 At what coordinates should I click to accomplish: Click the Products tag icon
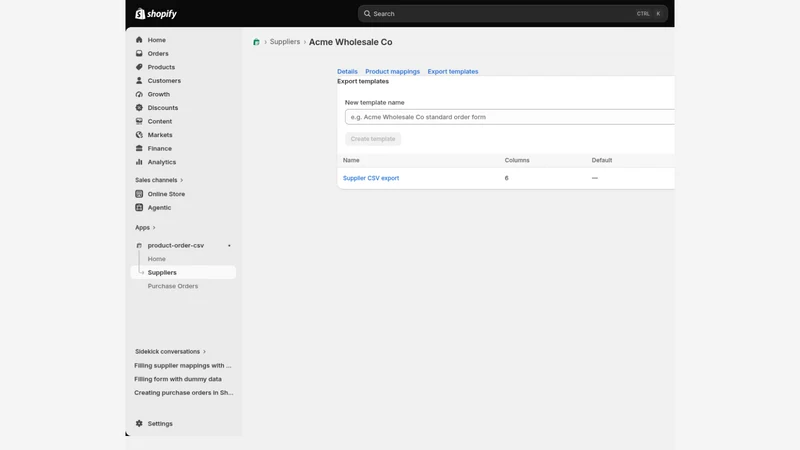pos(139,67)
